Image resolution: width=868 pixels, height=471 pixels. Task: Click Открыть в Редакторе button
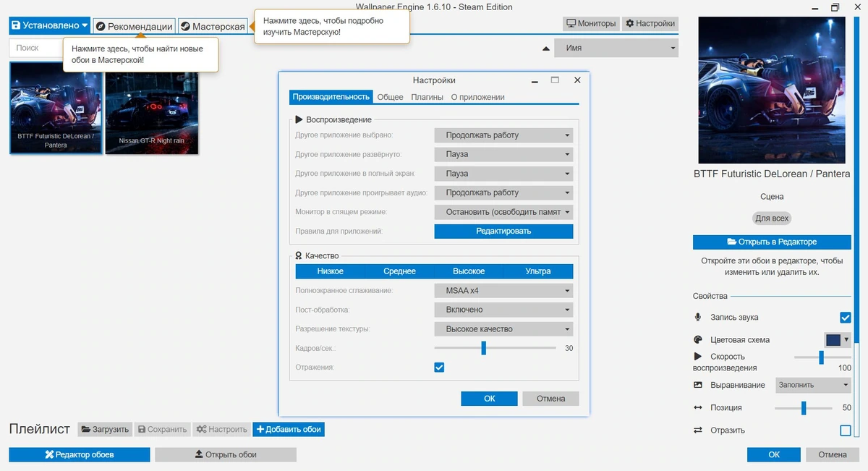[x=772, y=242]
